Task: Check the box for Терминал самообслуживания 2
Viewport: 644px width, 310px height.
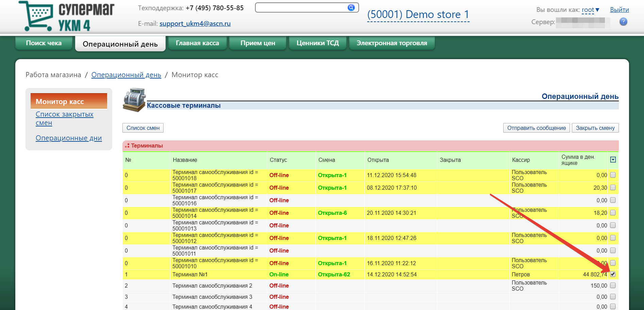Action: tap(613, 286)
